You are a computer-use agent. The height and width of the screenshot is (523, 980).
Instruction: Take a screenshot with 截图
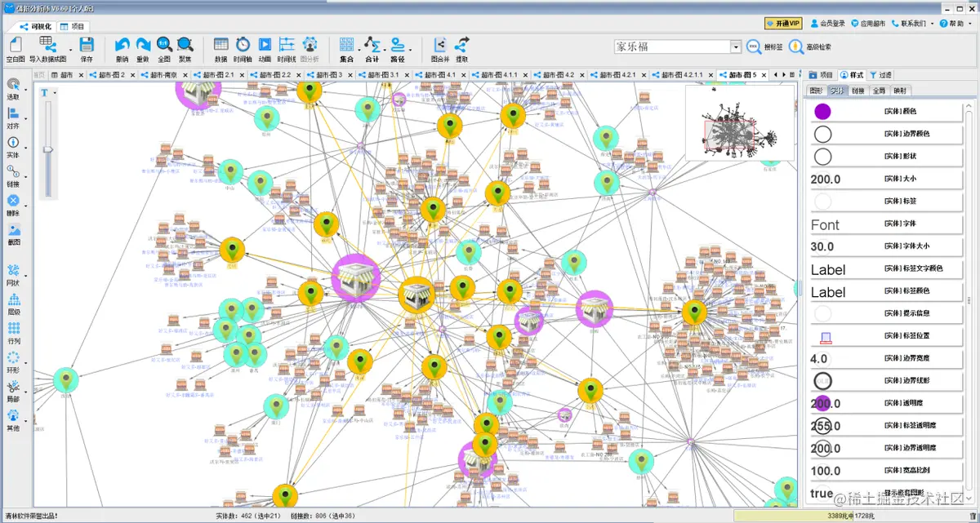[13, 234]
